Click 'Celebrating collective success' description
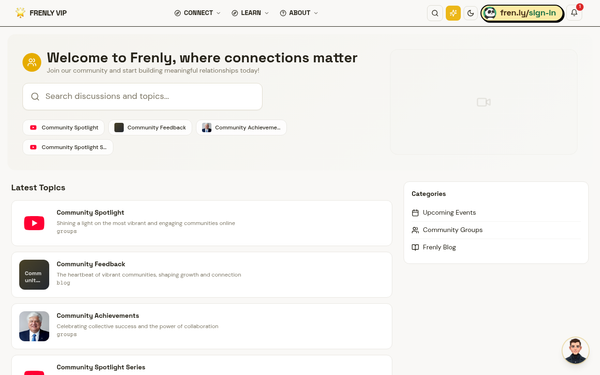Screen dimensions: 600x375 coord(137,326)
